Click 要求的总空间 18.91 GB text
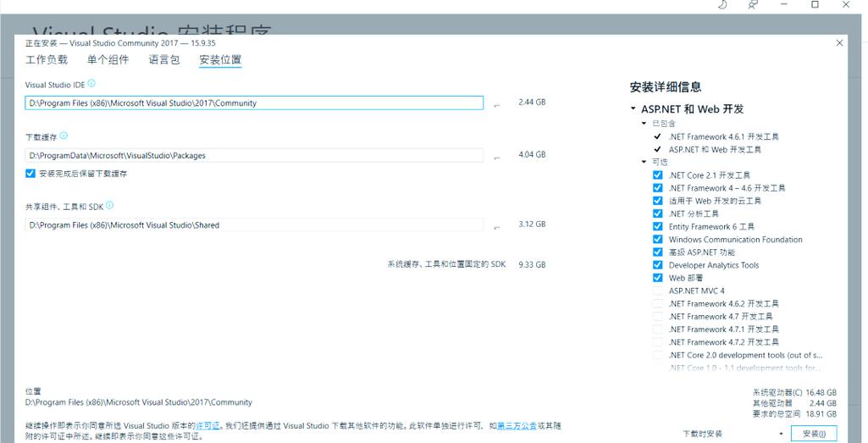This screenshot has width=868, height=443. click(794, 413)
